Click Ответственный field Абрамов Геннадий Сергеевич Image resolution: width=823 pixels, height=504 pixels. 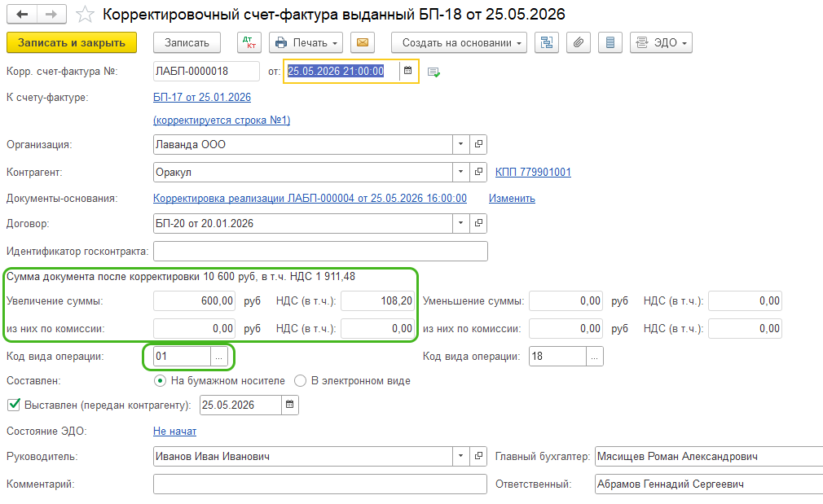pyautogui.click(x=709, y=484)
